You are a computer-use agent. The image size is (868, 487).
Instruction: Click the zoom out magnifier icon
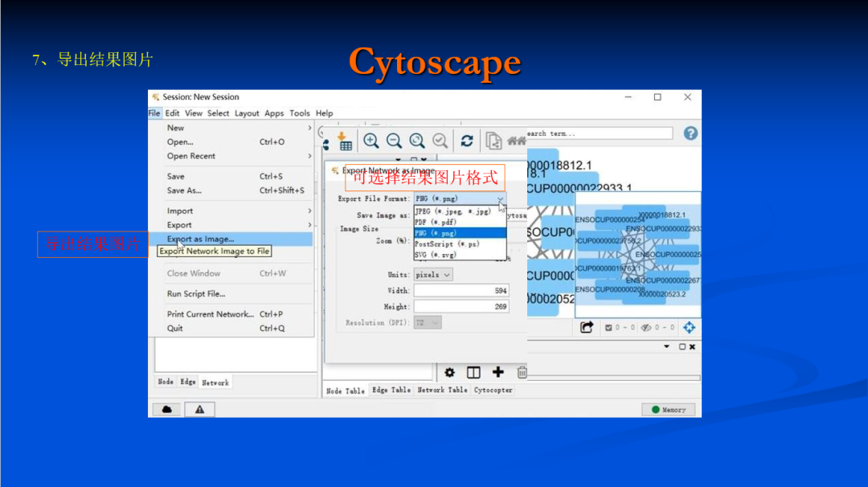point(394,141)
